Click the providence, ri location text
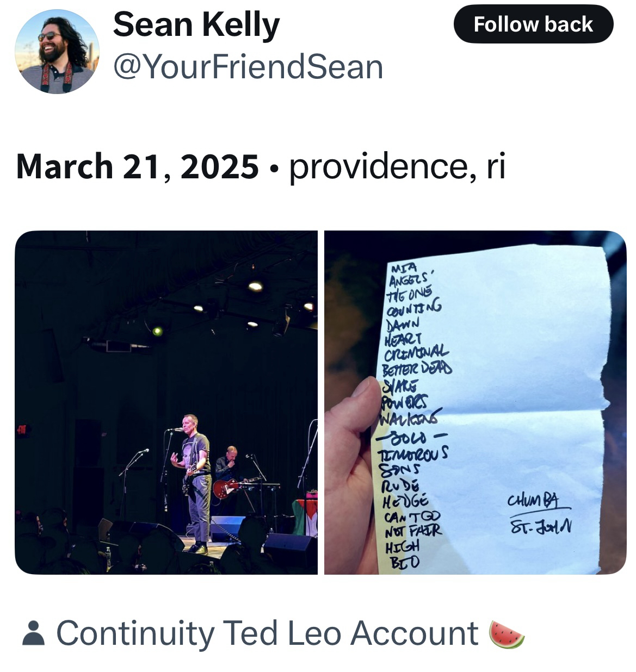Image resolution: width=636 pixels, height=672 pixels. pos(397,166)
